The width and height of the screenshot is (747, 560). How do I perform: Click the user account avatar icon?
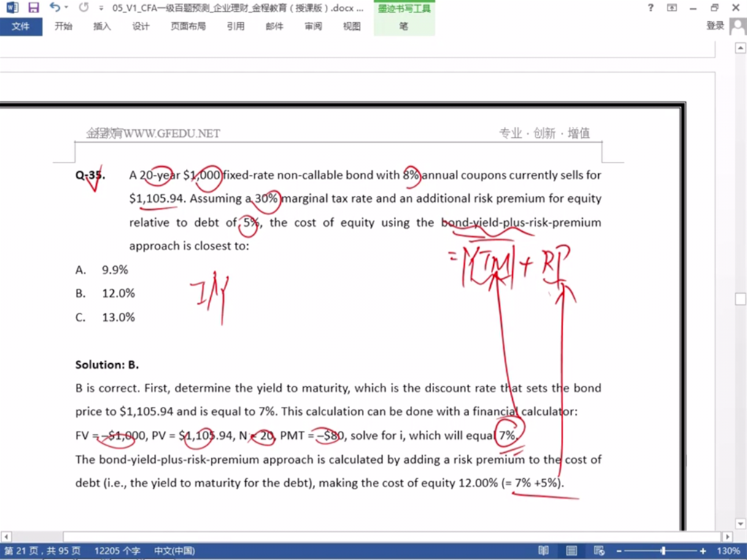(738, 26)
